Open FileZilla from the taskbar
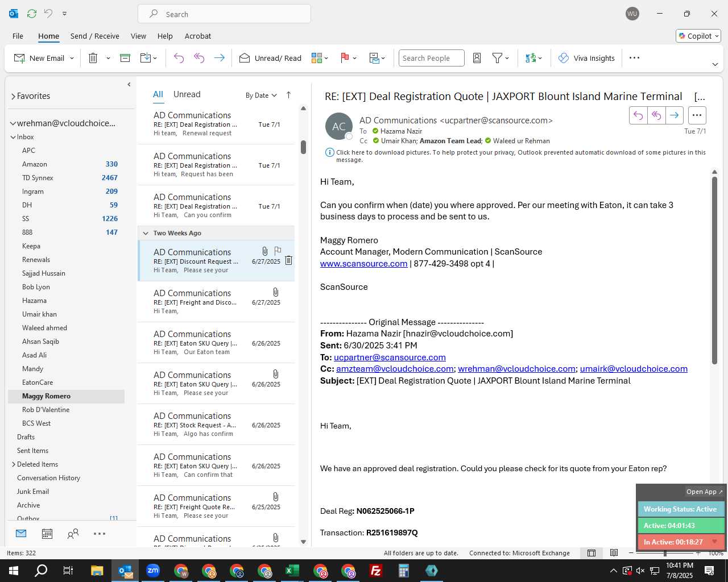Viewport: 728px width, 582px height. (375, 571)
